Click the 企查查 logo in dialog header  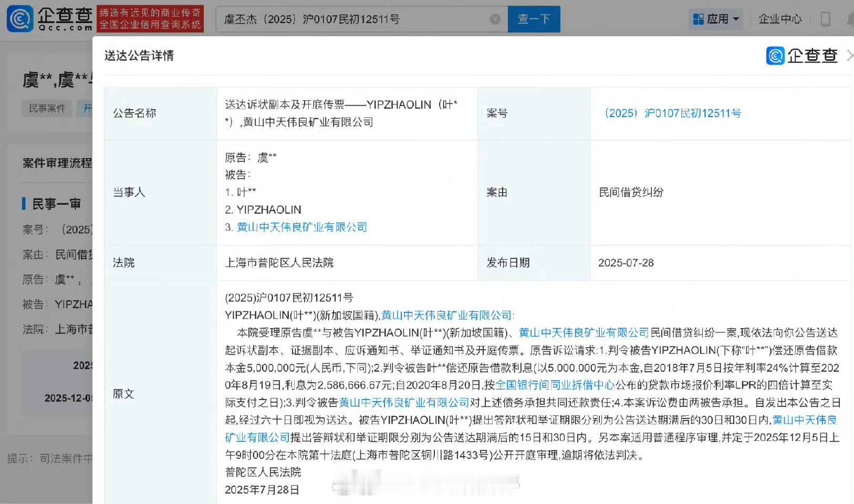coord(801,56)
